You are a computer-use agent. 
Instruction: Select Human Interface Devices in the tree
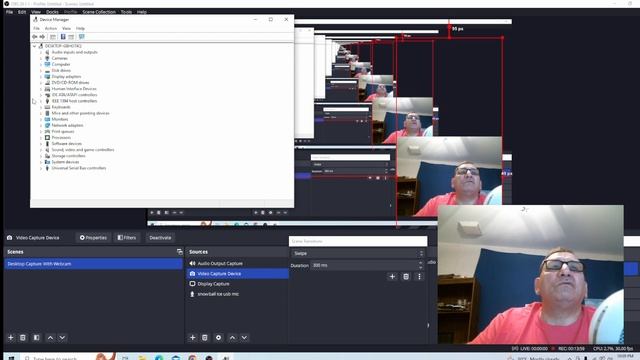74,89
